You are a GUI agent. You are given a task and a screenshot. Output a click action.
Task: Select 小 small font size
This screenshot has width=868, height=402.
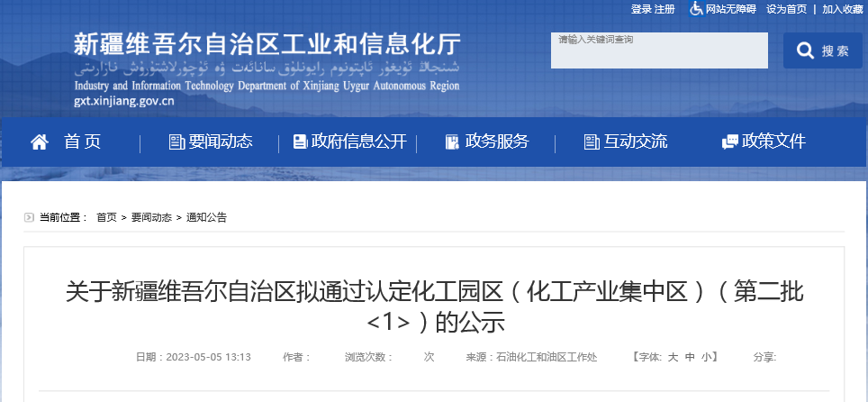click(x=708, y=357)
